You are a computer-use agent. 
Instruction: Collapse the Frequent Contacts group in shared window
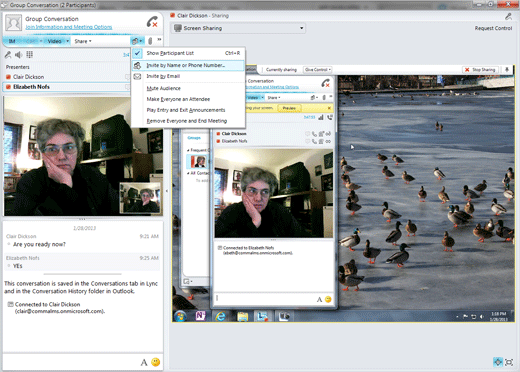click(188, 150)
